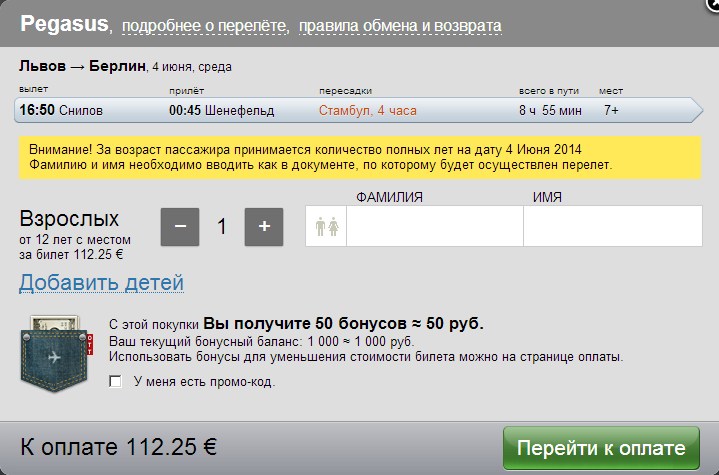Image resolution: width=719 pixels, height=475 pixels.
Task: Click the Pegasus airline title
Action: (65, 23)
